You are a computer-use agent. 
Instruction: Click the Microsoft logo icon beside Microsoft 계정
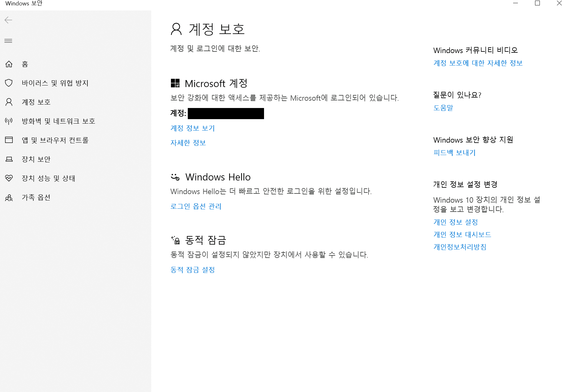click(175, 83)
